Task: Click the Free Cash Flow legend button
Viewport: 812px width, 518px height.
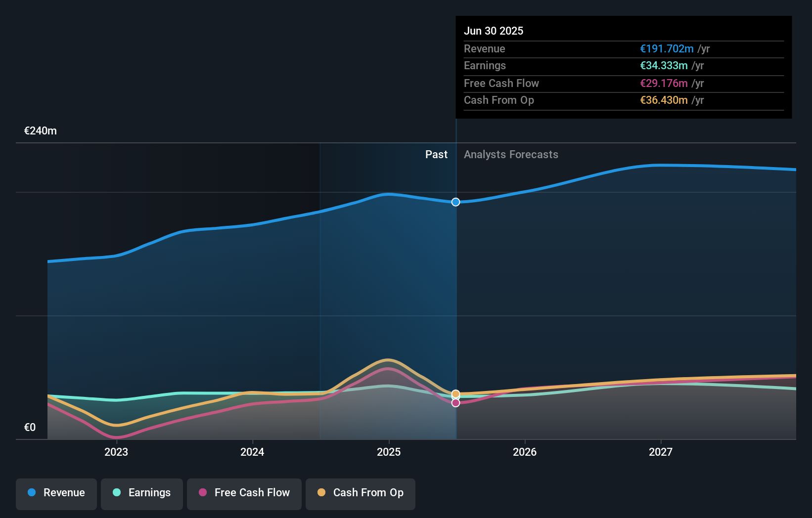Action: point(244,493)
